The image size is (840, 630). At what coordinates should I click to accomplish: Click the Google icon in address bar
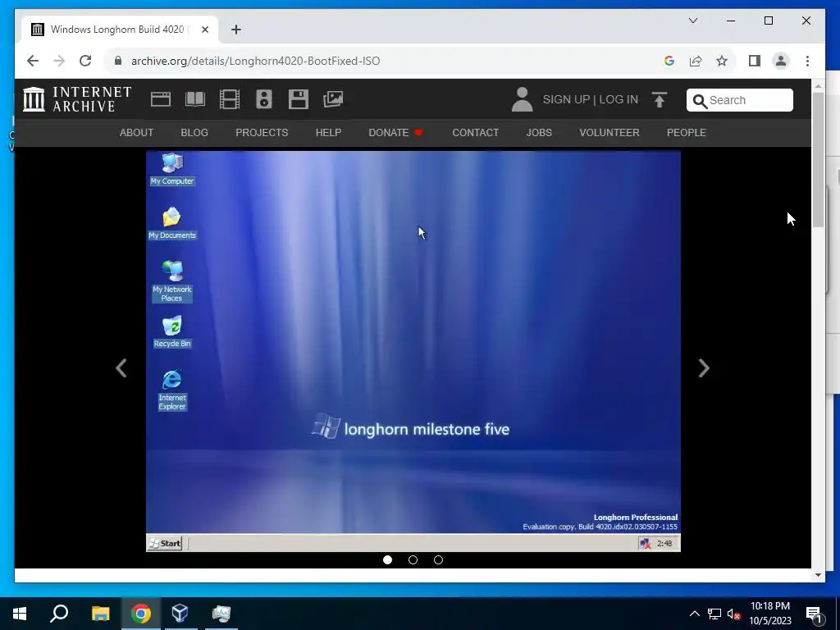(x=669, y=61)
